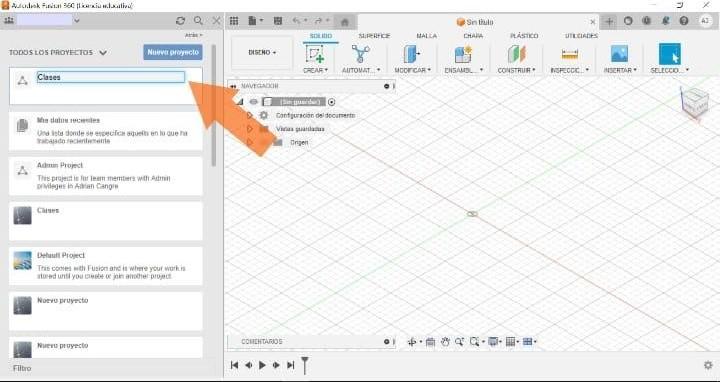Click the Automated Modeling scissors icon
Image resolution: width=720 pixels, height=382 pixels.
pyautogui.click(x=360, y=54)
